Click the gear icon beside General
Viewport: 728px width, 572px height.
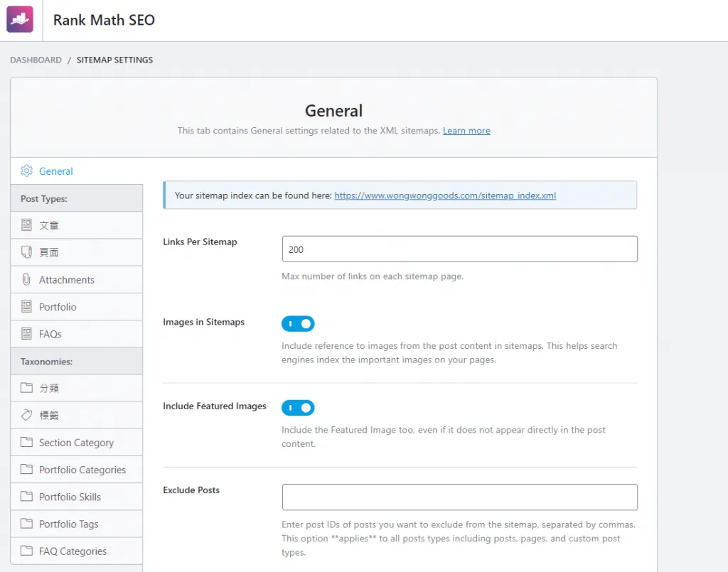point(27,171)
